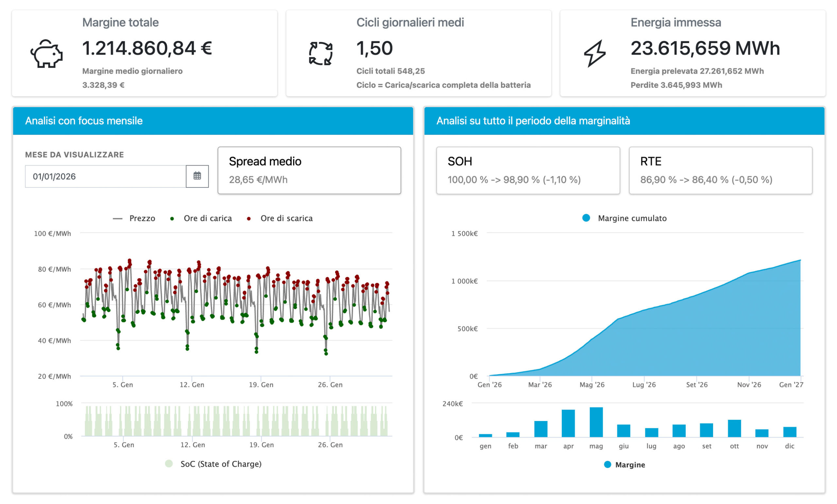Click the Analisi con focus mensile header

click(213, 121)
